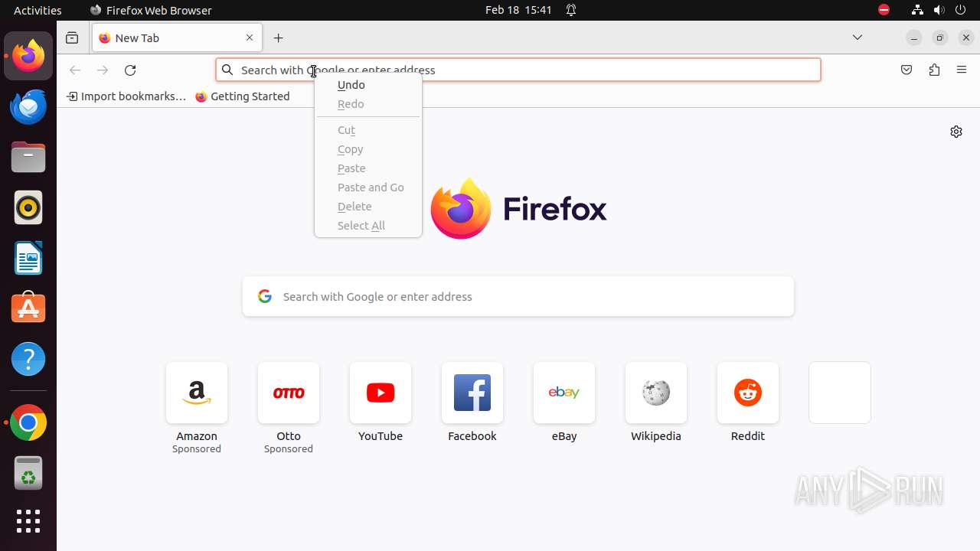Open volume icon in system tray

coord(939,10)
